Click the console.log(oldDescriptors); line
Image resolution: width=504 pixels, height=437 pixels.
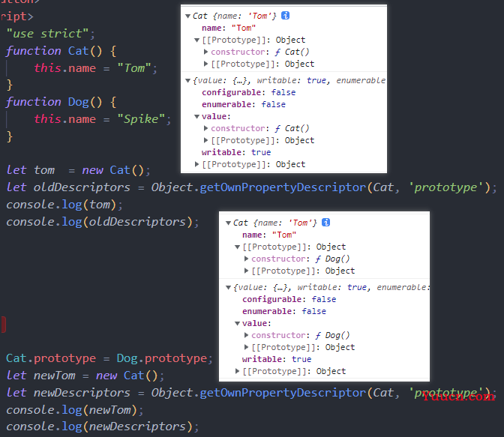[103, 222]
